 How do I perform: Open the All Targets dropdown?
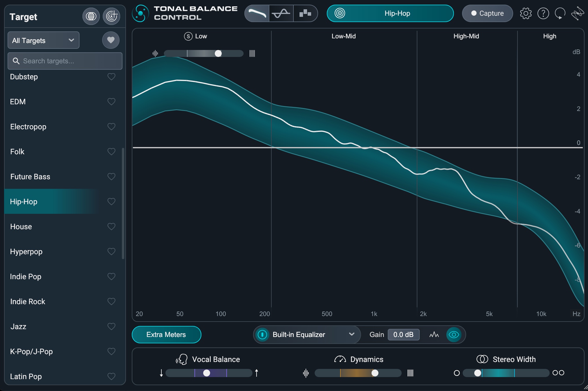[x=44, y=40]
